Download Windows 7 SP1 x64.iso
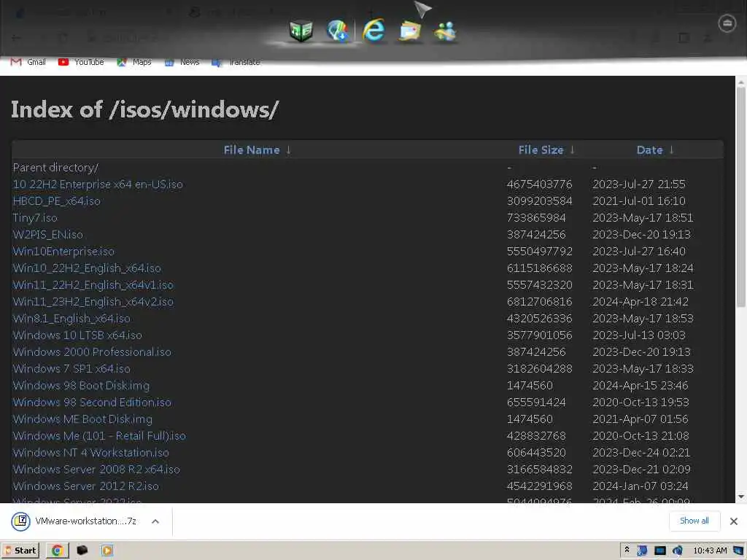Viewport: 747px width, 560px height. (x=71, y=368)
